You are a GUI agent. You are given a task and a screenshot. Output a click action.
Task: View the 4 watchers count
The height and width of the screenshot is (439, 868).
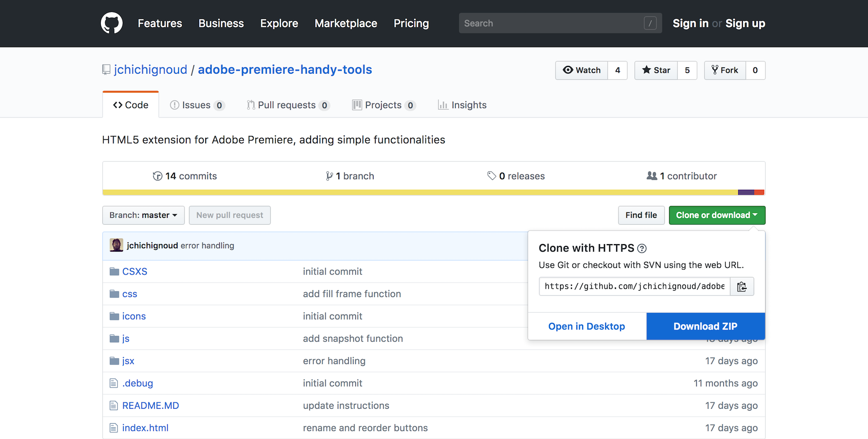[618, 70]
